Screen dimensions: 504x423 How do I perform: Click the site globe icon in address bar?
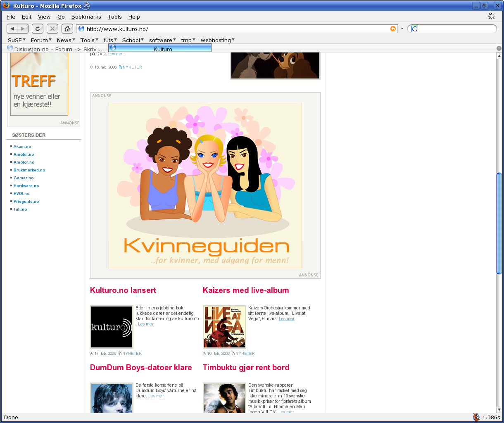coord(81,29)
